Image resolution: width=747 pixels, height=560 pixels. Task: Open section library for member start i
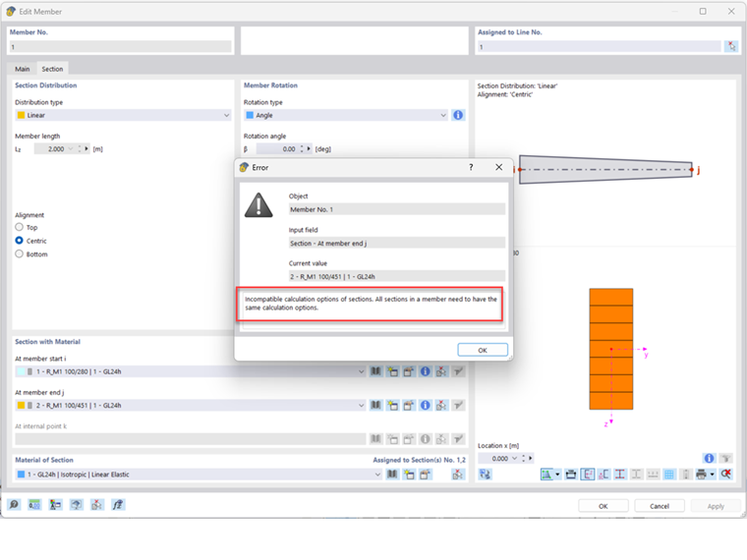(375, 371)
